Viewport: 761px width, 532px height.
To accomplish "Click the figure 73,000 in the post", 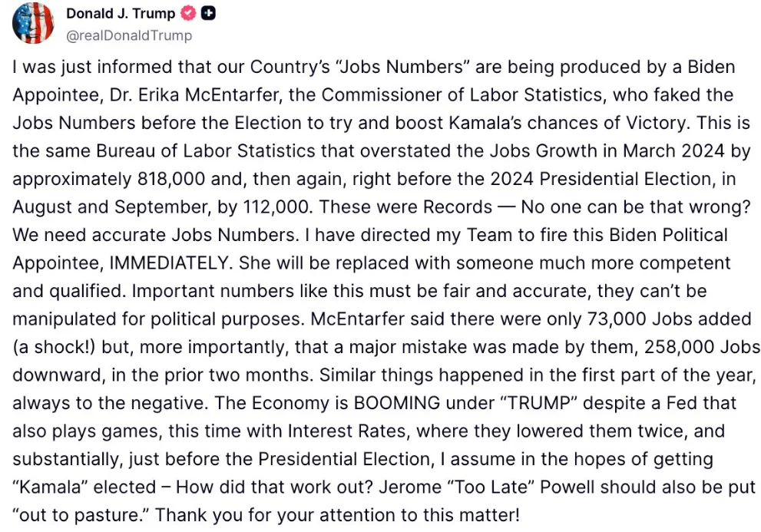I will click(617, 319).
